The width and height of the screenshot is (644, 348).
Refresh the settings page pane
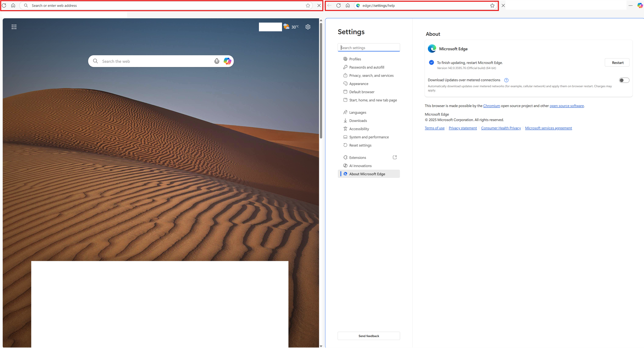coord(338,5)
